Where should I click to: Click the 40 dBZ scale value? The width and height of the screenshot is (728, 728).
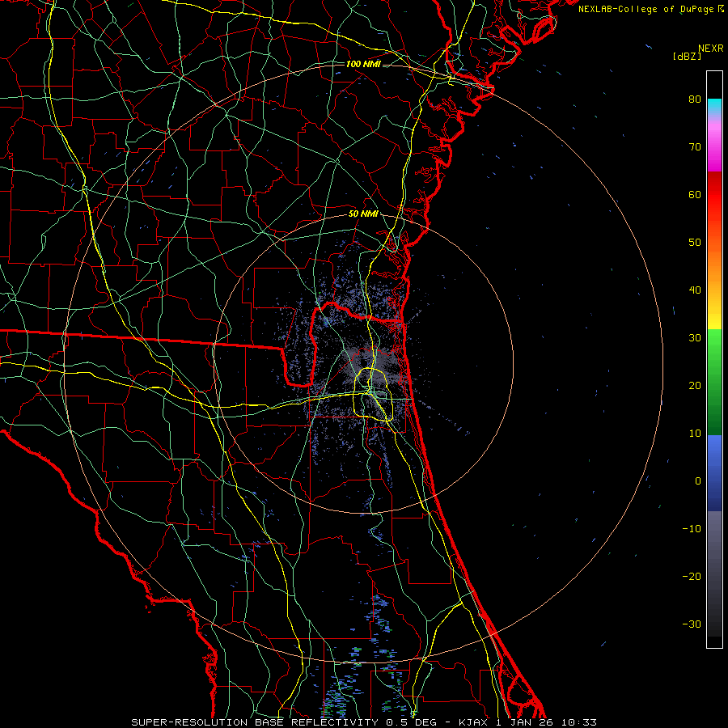695,290
